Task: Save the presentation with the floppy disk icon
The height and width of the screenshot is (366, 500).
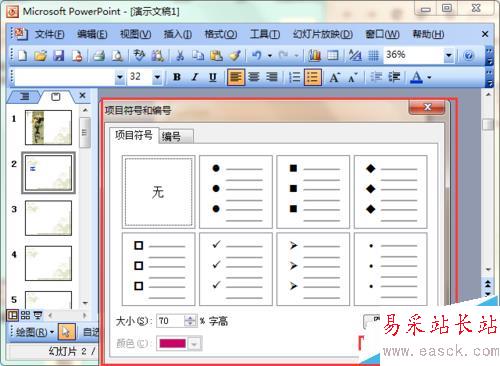Action: tap(59, 55)
